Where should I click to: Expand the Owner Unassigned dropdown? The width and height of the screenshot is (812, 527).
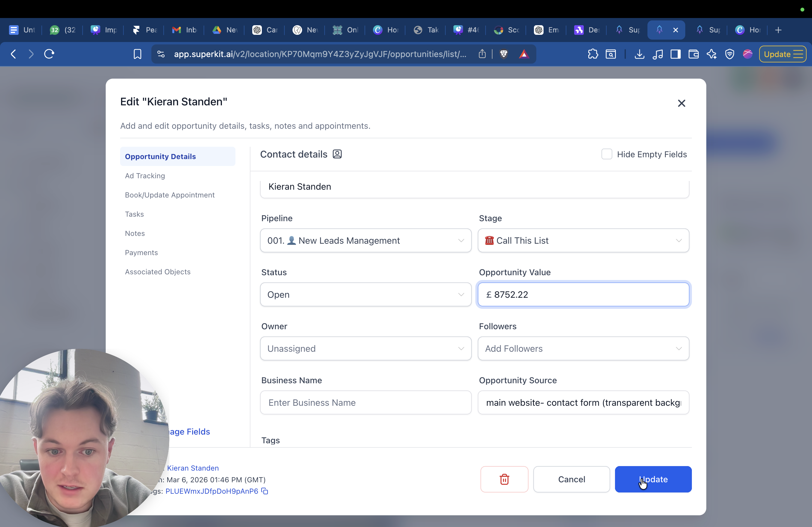[x=365, y=348]
